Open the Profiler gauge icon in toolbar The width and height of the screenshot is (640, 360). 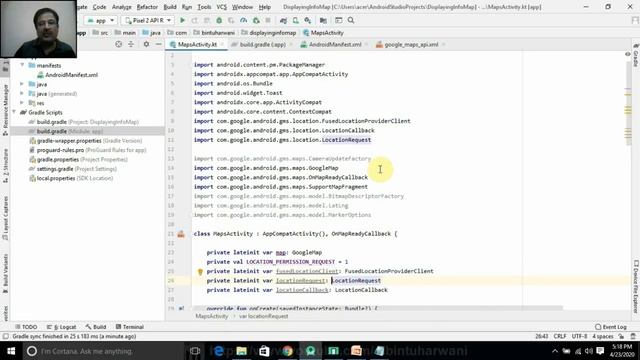(x=244, y=20)
